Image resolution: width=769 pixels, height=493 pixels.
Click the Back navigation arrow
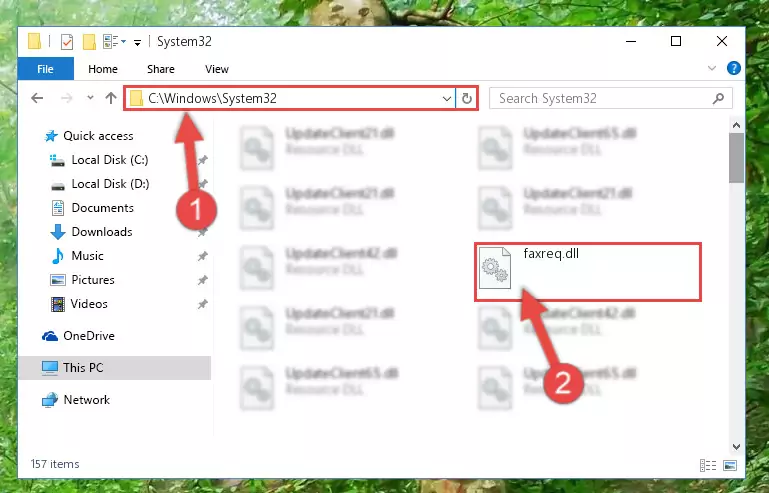37,98
